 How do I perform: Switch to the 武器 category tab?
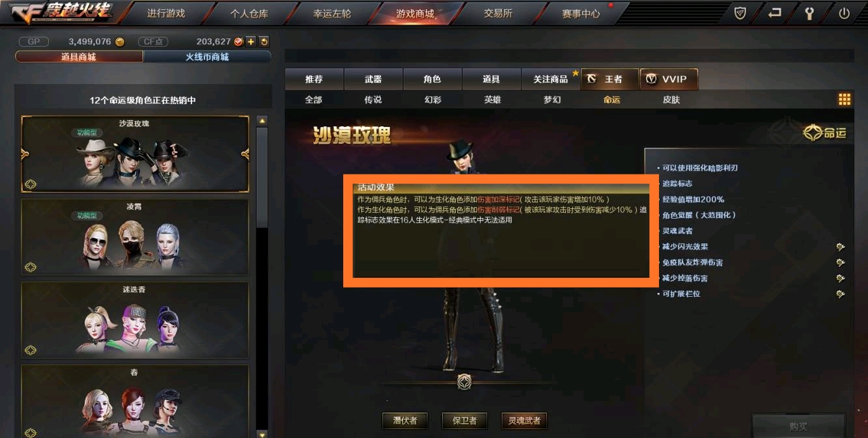[x=373, y=79]
